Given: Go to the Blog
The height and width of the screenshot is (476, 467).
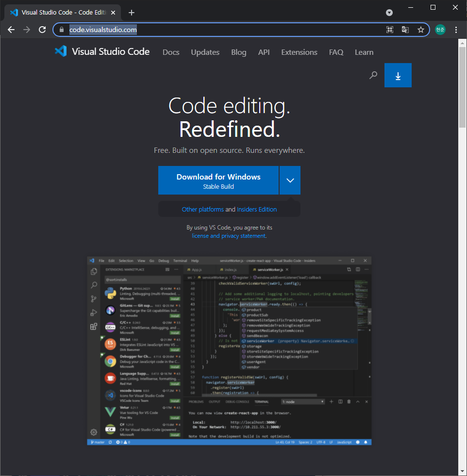Looking at the screenshot, I should (x=239, y=52).
